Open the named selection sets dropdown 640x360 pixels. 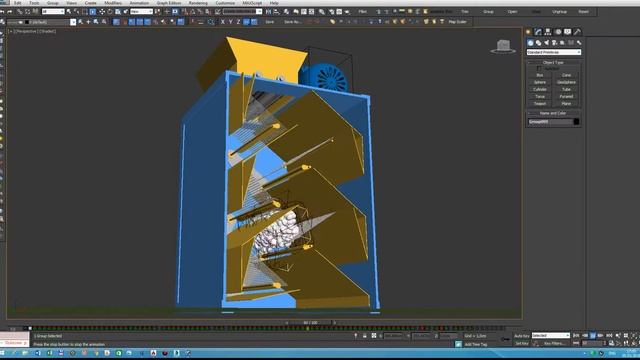[242, 12]
